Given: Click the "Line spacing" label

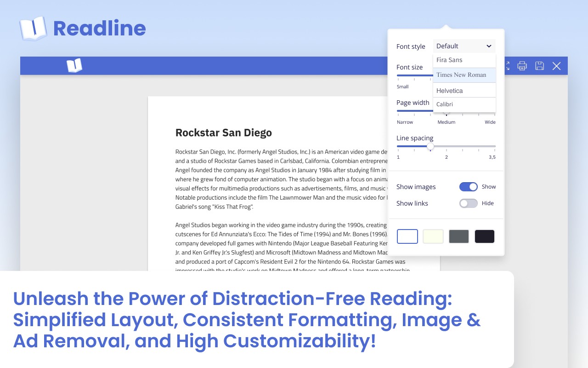Looking at the screenshot, I should coord(415,138).
